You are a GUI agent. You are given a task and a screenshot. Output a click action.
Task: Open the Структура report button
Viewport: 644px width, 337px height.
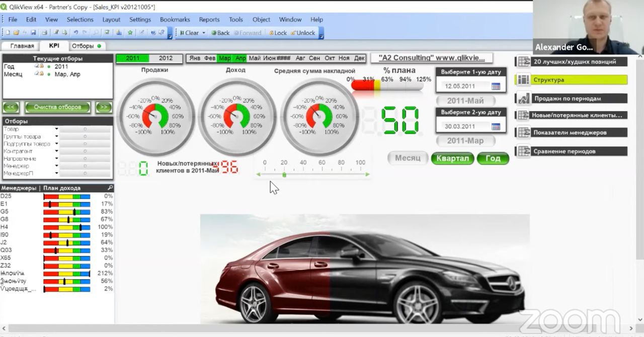point(572,79)
